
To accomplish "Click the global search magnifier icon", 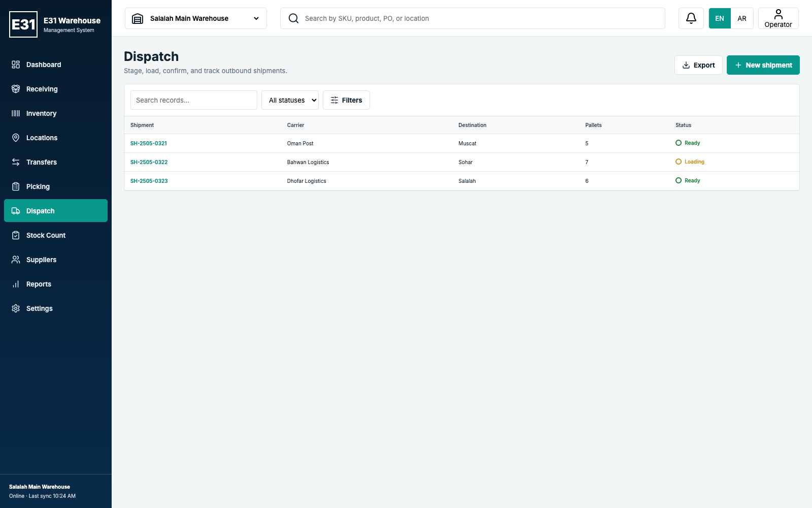I will [293, 18].
